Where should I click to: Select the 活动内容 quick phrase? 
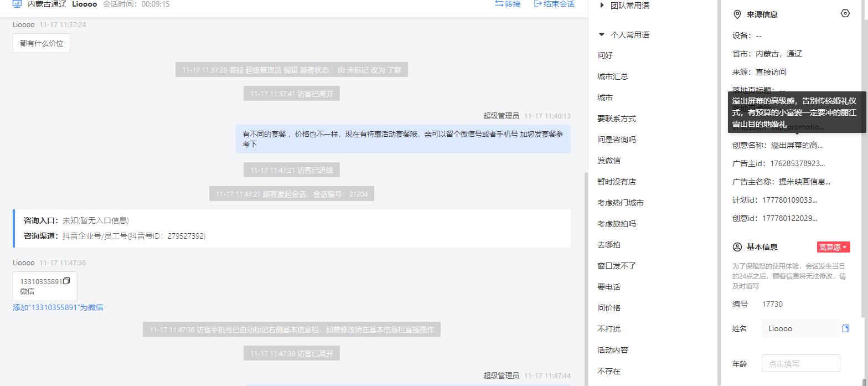pyautogui.click(x=613, y=350)
